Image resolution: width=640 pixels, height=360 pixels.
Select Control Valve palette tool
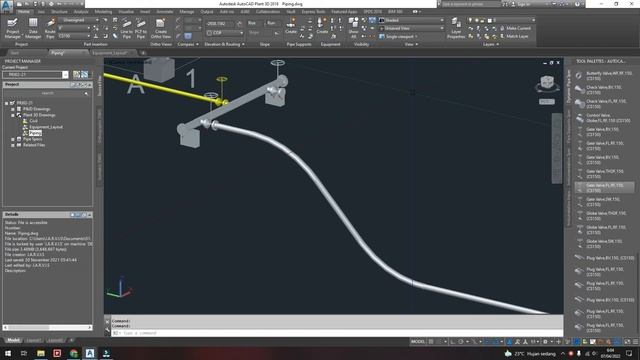tap(604, 118)
